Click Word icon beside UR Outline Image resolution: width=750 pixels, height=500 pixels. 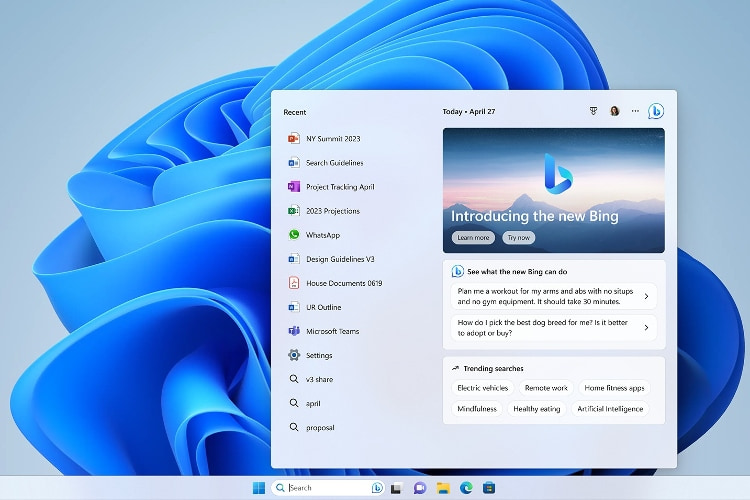294,307
